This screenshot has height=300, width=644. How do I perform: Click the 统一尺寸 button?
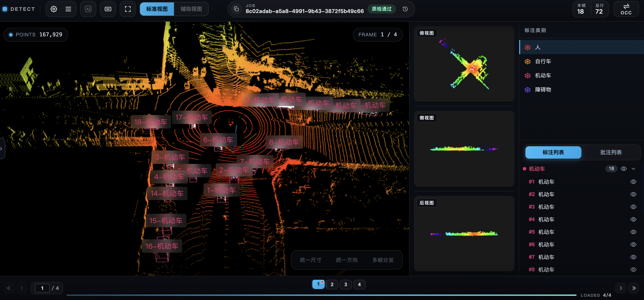tap(311, 260)
